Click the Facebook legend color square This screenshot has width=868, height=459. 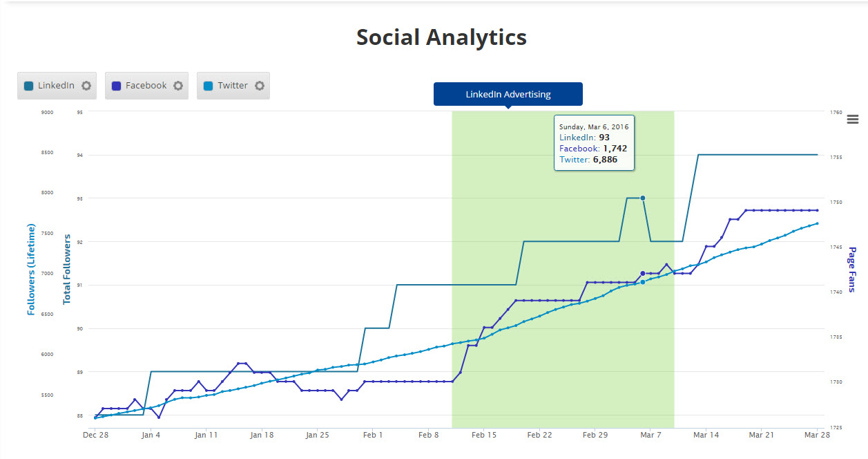(116, 86)
